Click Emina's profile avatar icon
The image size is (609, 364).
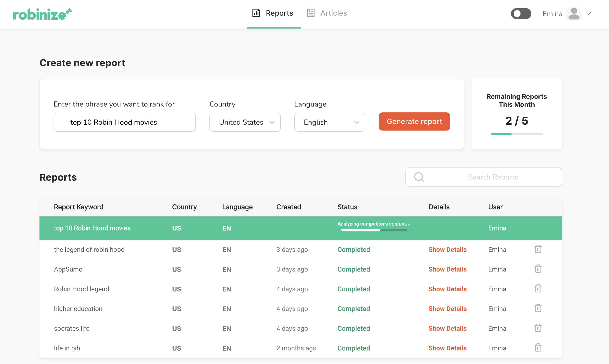(574, 14)
